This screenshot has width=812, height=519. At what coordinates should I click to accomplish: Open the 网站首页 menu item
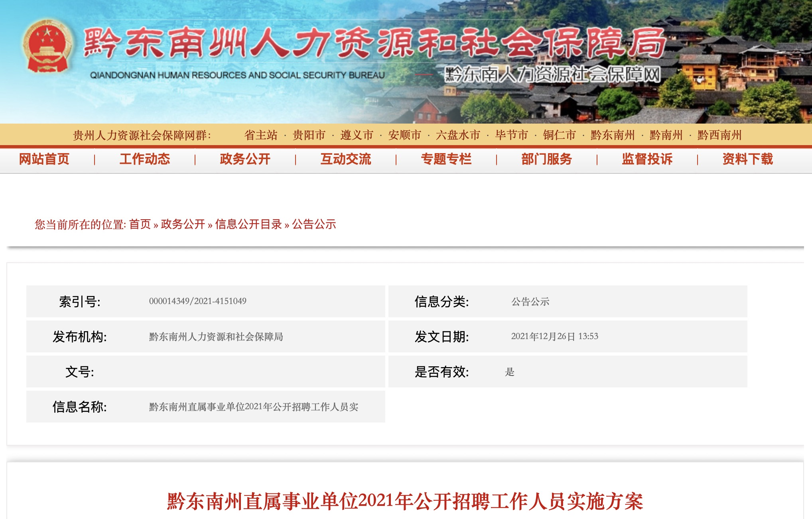(44, 159)
